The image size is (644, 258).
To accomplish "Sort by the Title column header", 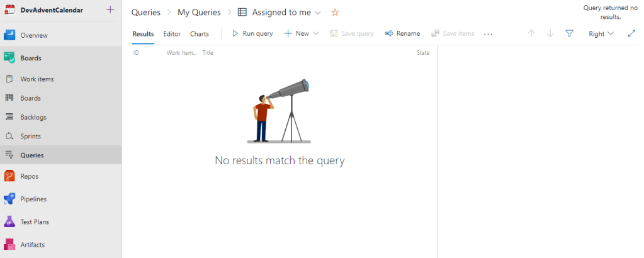I will click(208, 53).
